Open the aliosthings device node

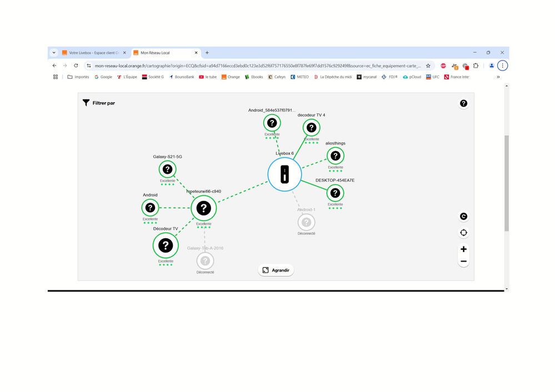(335, 155)
